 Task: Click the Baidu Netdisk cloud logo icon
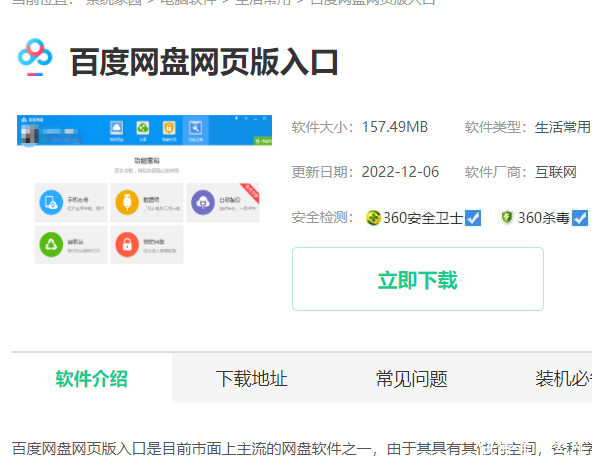click(35, 57)
